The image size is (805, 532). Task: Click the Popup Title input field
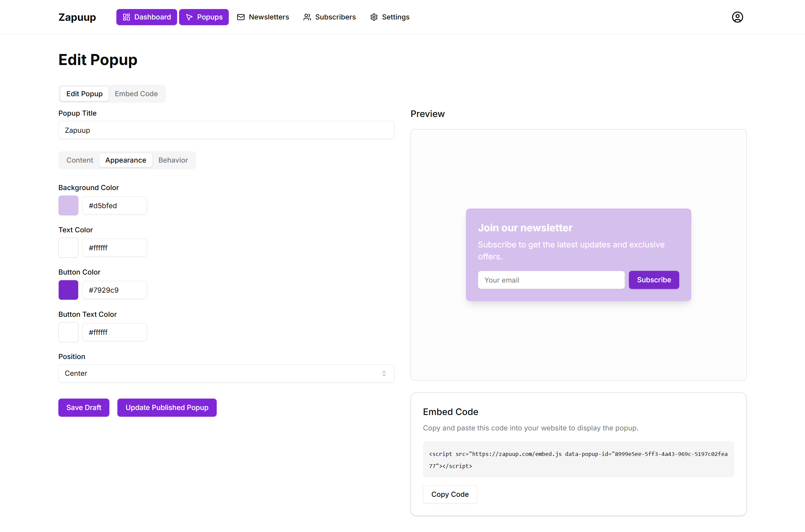coord(226,130)
